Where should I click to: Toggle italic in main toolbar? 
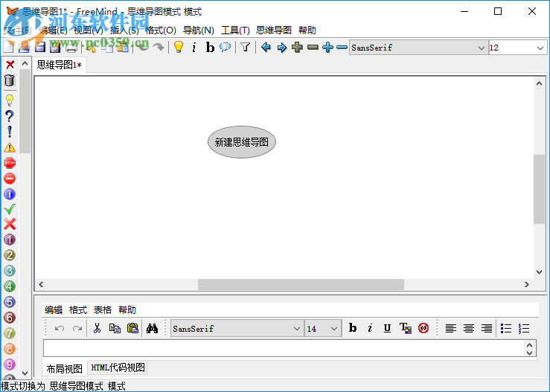[x=194, y=47]
